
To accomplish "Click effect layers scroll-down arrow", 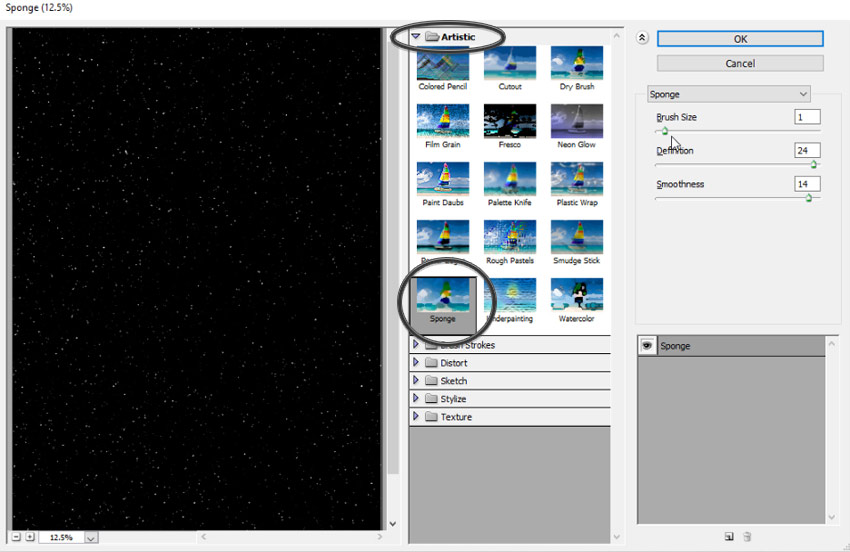I will point(832,518).
